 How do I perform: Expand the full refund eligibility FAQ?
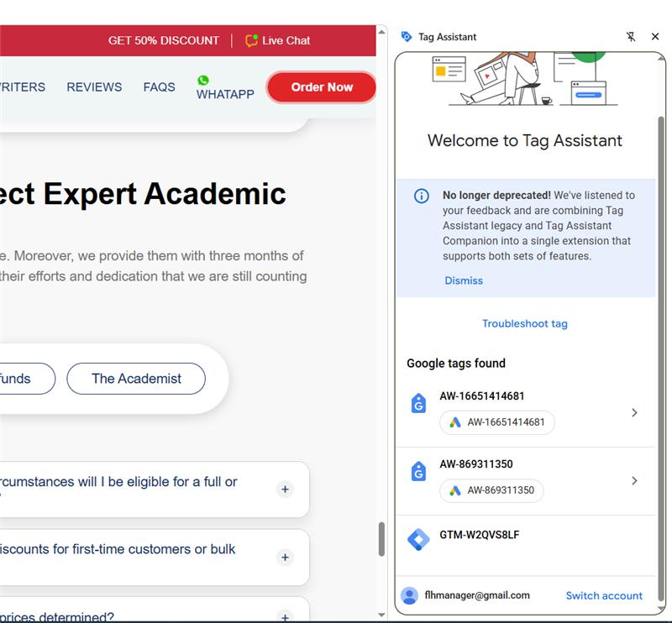(285, 489)
